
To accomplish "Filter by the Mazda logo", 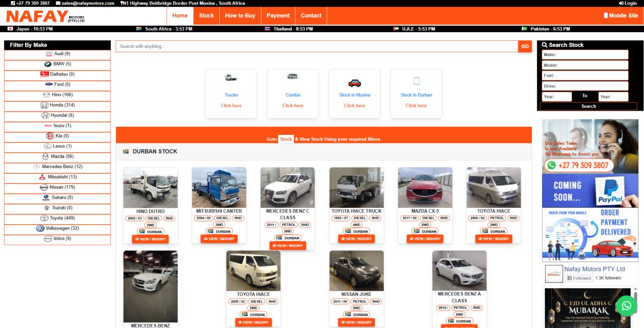I will click(45, 156).
